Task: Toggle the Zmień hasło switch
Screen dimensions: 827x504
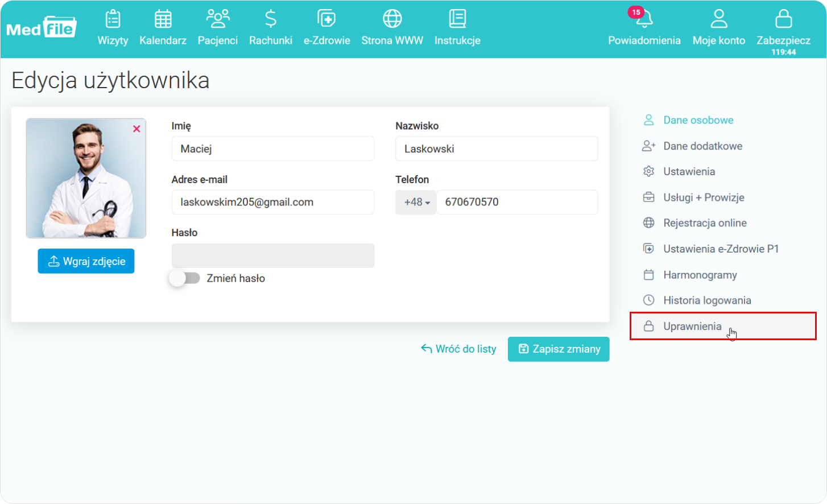Action: click(x=185, y=278)
